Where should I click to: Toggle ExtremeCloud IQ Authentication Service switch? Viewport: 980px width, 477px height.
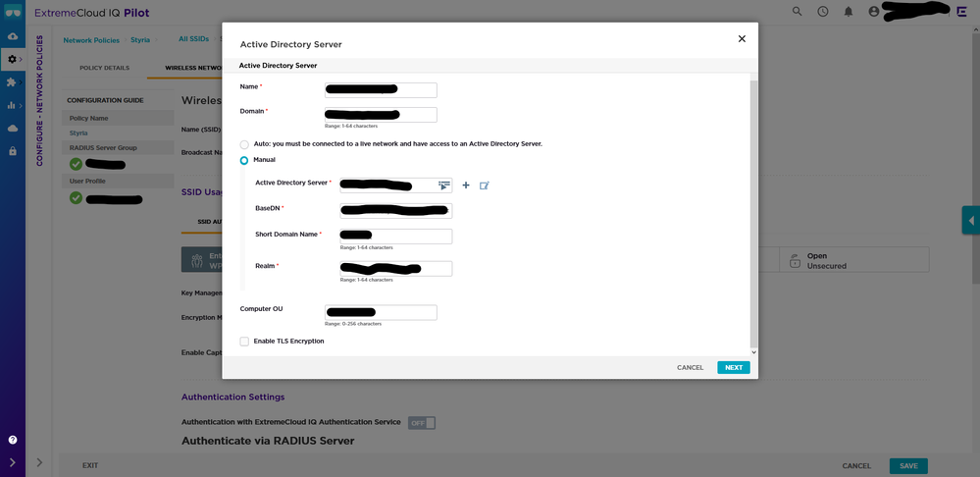422,423
